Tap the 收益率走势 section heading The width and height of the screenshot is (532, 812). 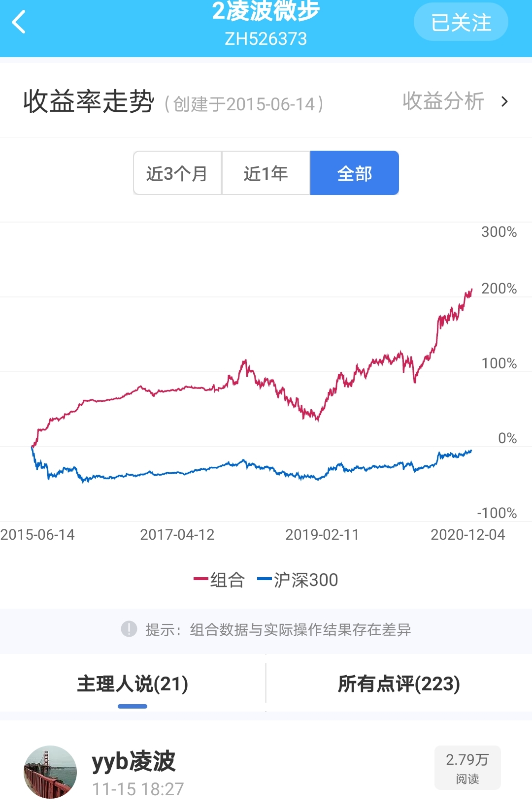tap(89, 102)
